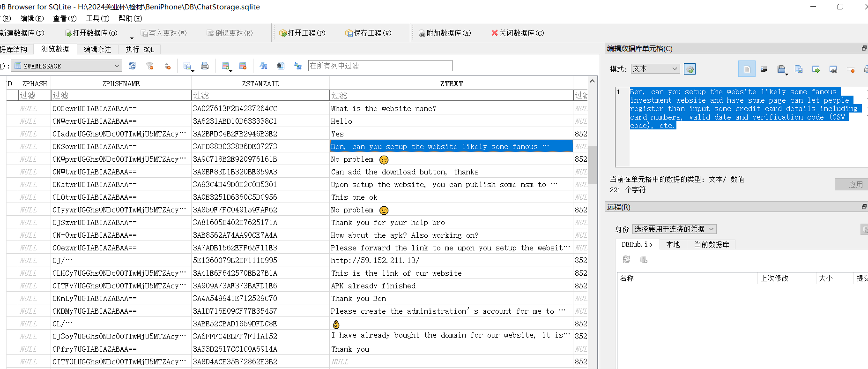Image resolution: width=868 pixels, height=369 pixels.
Task: Toggle word wrap in cell editor
Action: pyautogui.click(x=747, y=69)
